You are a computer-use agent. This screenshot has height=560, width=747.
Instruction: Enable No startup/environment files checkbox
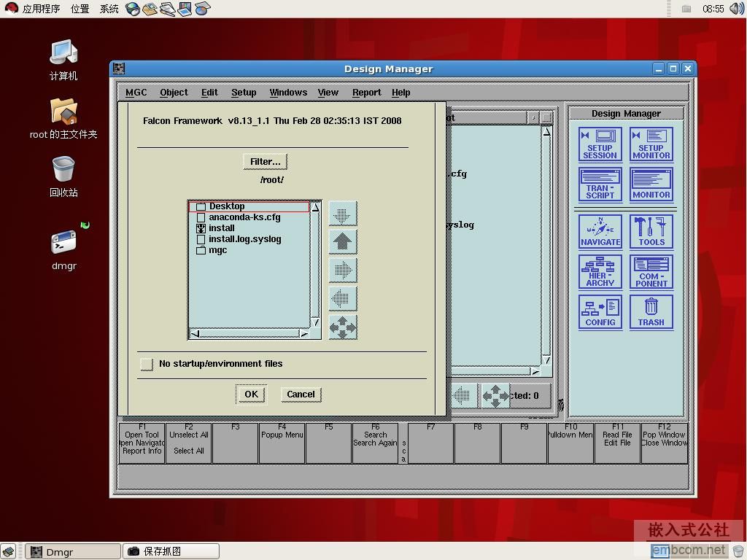147,364
